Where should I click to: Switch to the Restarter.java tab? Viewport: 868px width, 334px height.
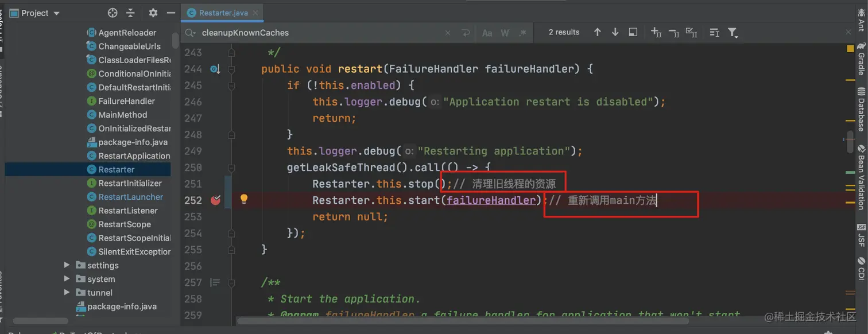(x=222, y=13)
